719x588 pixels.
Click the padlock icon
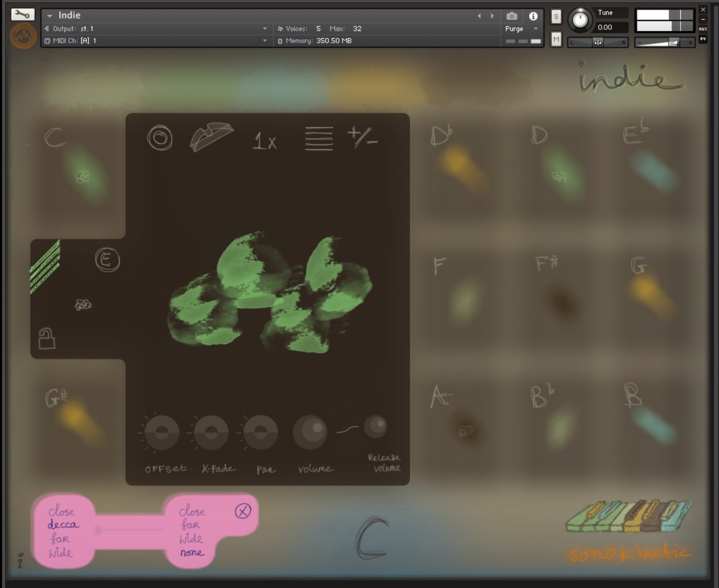tap(47, 338)
